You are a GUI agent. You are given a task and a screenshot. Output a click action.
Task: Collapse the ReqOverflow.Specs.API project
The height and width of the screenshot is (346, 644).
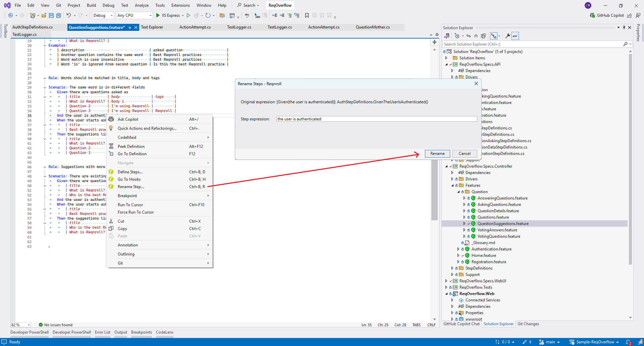coord(446,64)
